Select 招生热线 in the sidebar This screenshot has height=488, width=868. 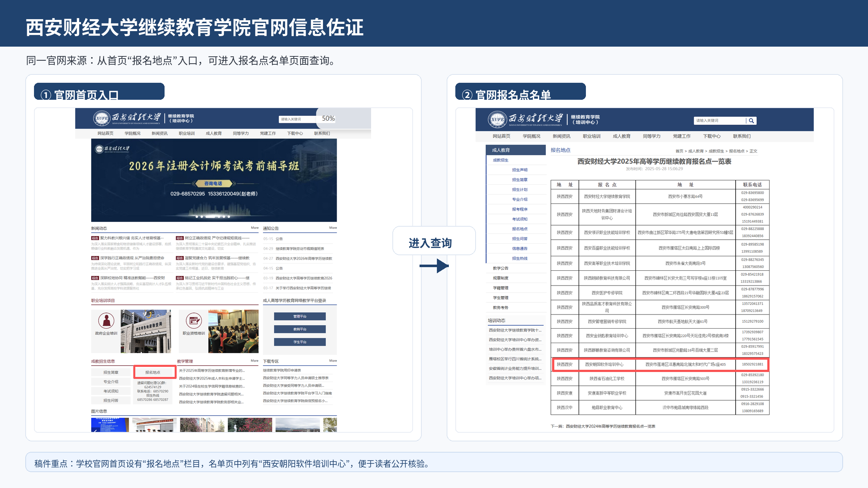point(520,258)
